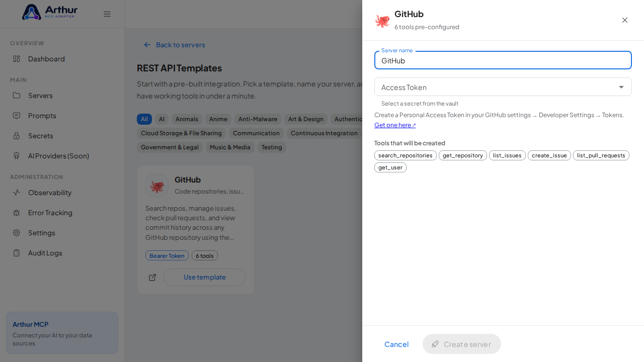This screenshot has width=644, height=362.
Task: Click the 6 tools badge on card
Action: pyautogui.click(x=205, y=255)
